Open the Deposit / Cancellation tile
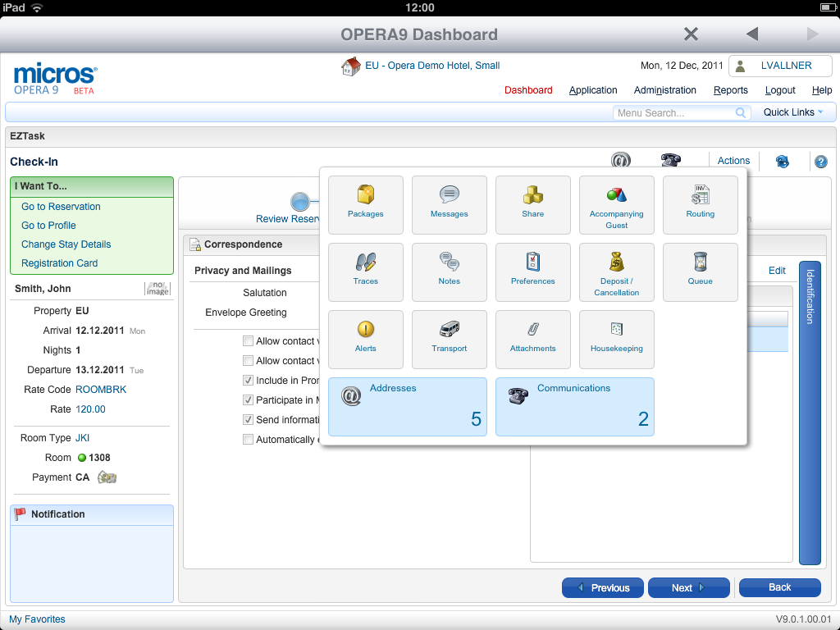Image resolution: width=840 pixels, height=630 pixels. (616, 272)
